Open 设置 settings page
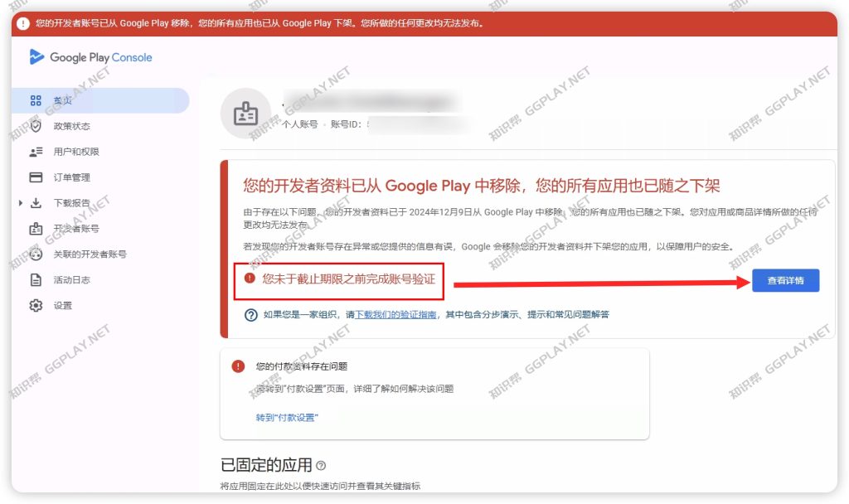Screen dimensions: 849x504 click(x=63, y=305)
